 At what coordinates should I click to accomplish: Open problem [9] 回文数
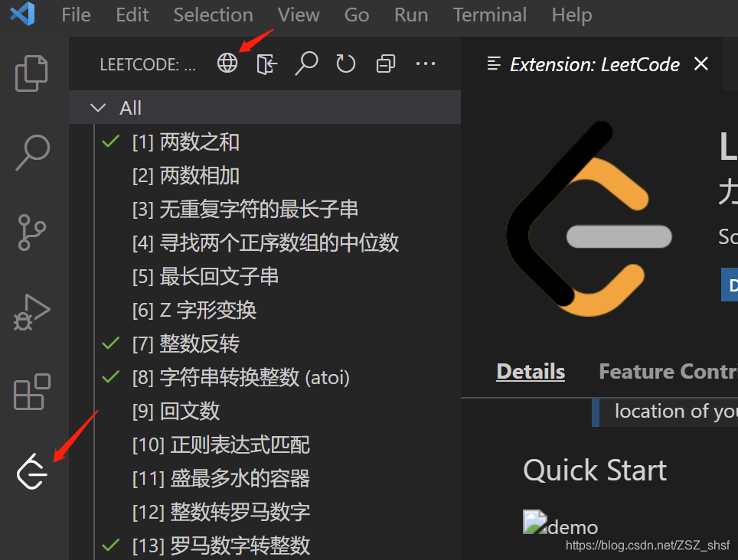(265, 411)
